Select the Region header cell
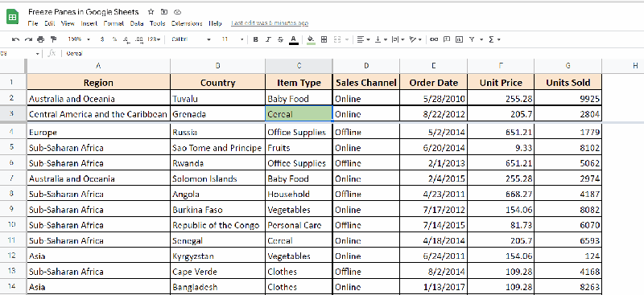Image resolution: width=644 pixels, height=295 pixels. click(x=98, y=83)
